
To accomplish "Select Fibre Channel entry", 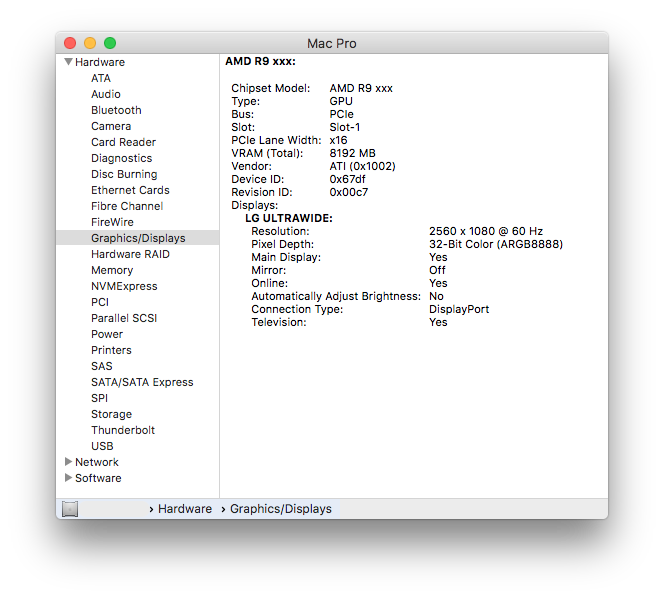I will pyautogui.click(x=127, y=206).
